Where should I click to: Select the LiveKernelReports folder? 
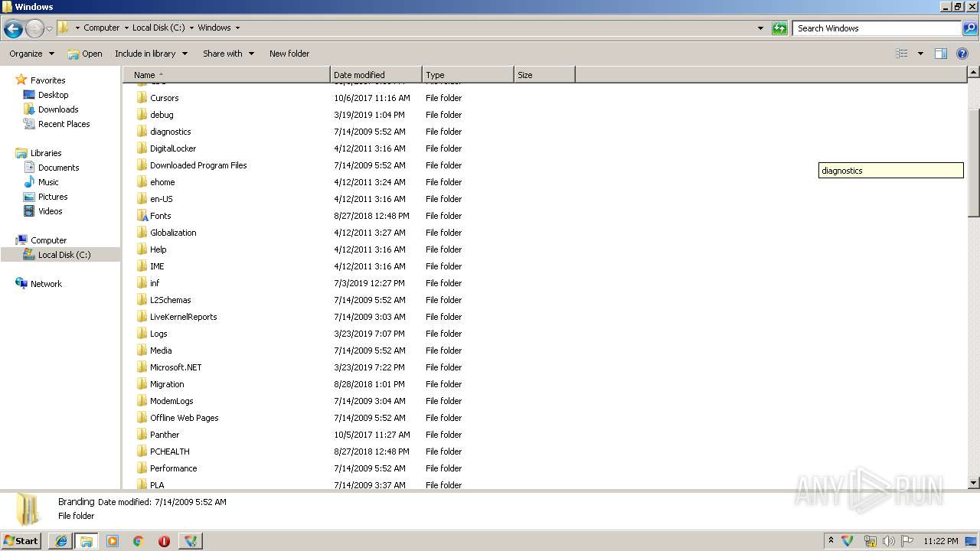(183, 317)
